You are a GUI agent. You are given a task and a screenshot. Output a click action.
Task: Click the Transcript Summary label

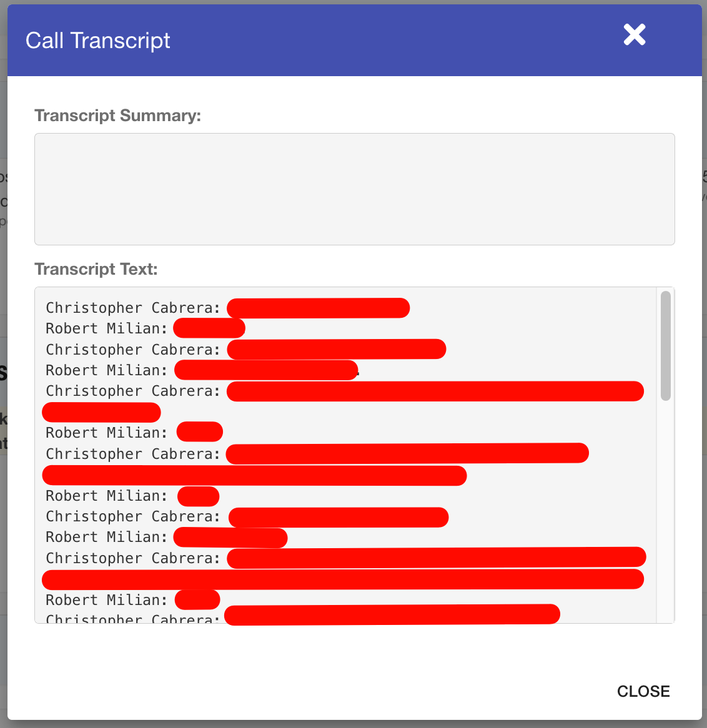[x=117, y=116]
